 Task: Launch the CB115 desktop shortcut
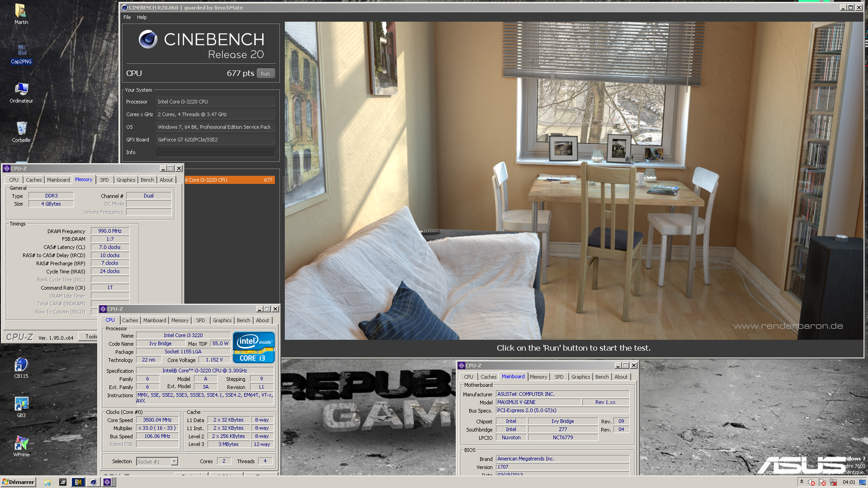pyautogui.click(x=21, y=368)
